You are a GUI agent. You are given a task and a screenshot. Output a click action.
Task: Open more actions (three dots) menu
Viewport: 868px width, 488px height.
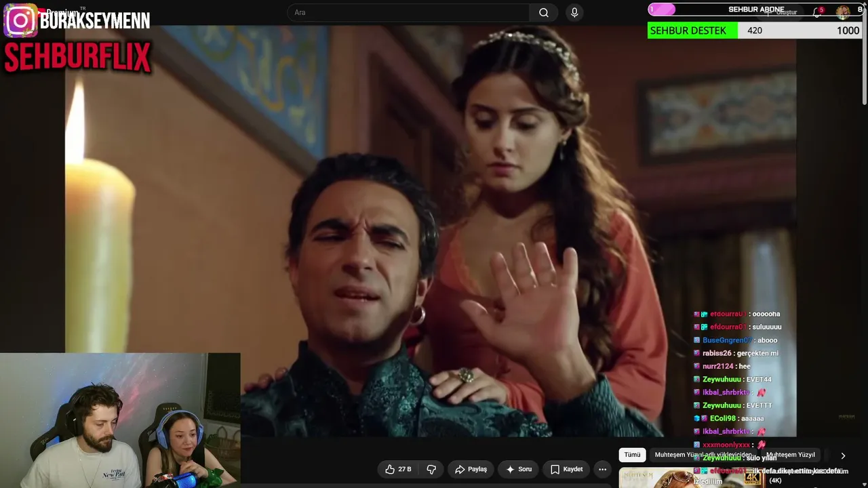tap(602, 469)
